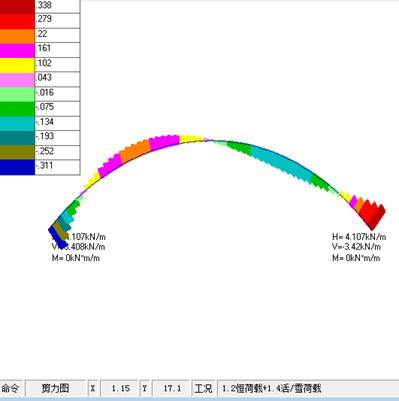Select the bright red .279 color swatch
The width and height of the screenshot is (399, 401).
(17, 21)
